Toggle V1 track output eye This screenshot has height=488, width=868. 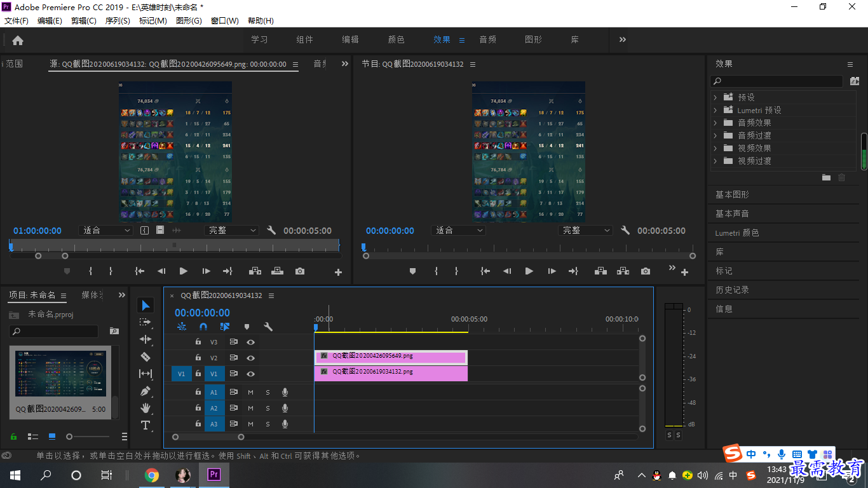[x=251, y=374]
